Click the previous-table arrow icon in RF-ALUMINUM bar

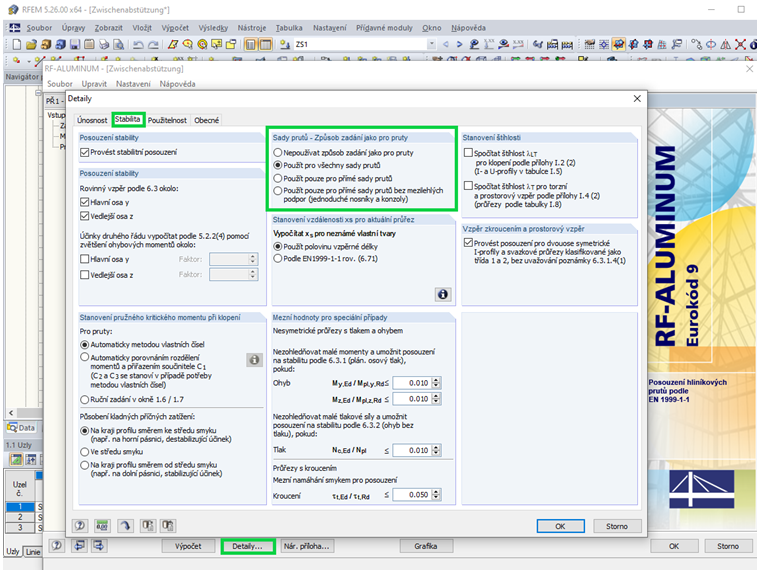(79, 546)
